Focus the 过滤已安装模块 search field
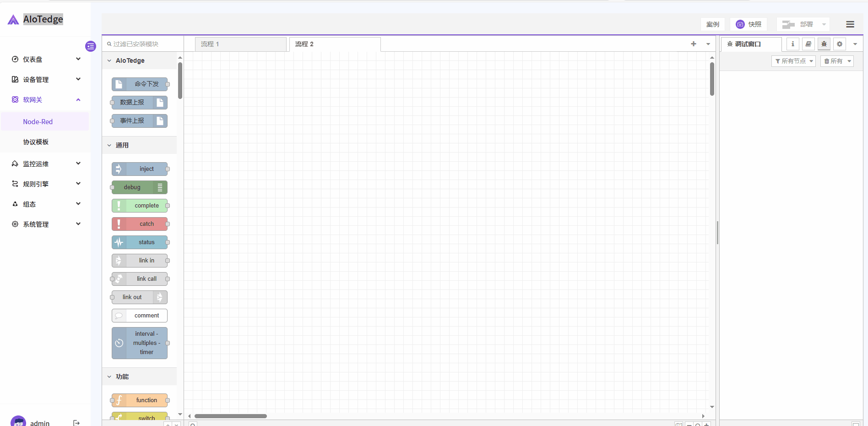868x426 pixels. tap(143, 44)
